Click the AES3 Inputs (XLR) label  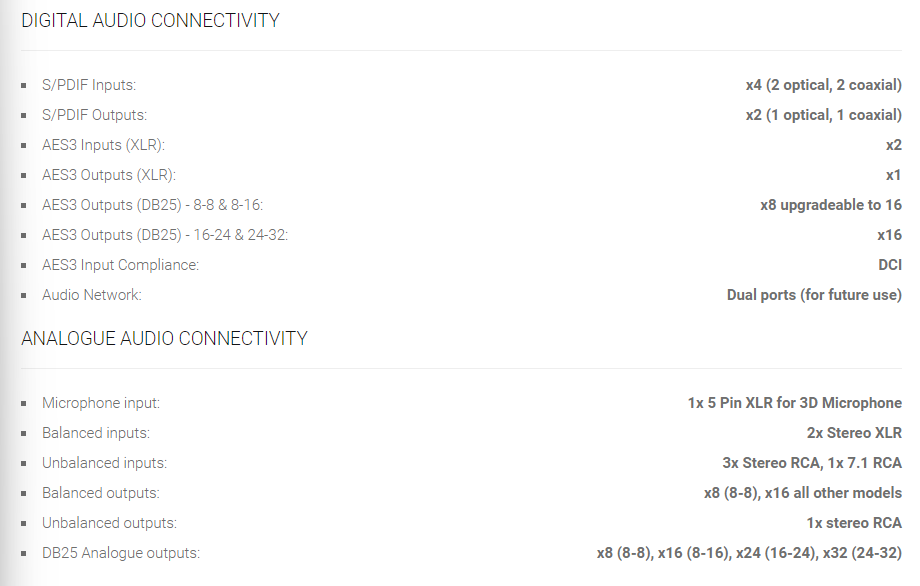tap(103, 145)
